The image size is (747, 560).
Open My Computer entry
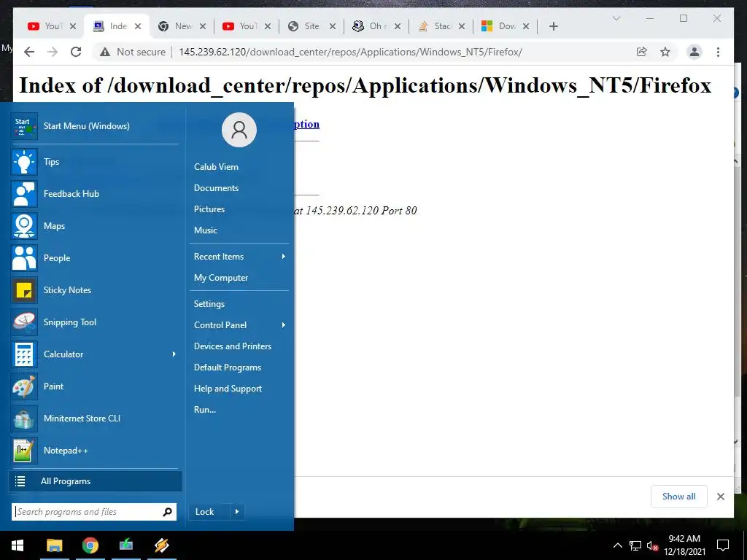(220, 278)
